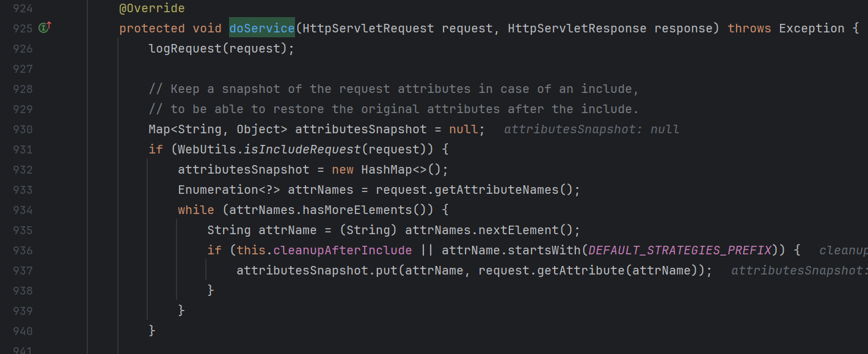Click the Exception type after throws

tap(811, 28)
